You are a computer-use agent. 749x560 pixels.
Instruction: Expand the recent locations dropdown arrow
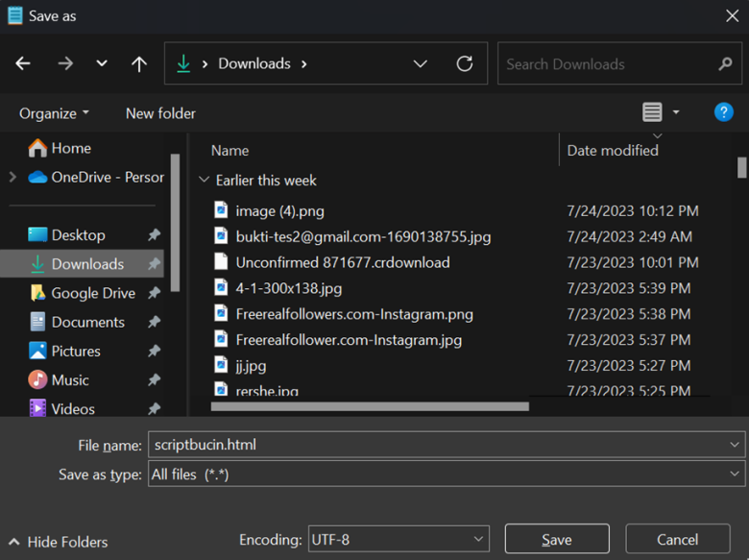(102, 64)
